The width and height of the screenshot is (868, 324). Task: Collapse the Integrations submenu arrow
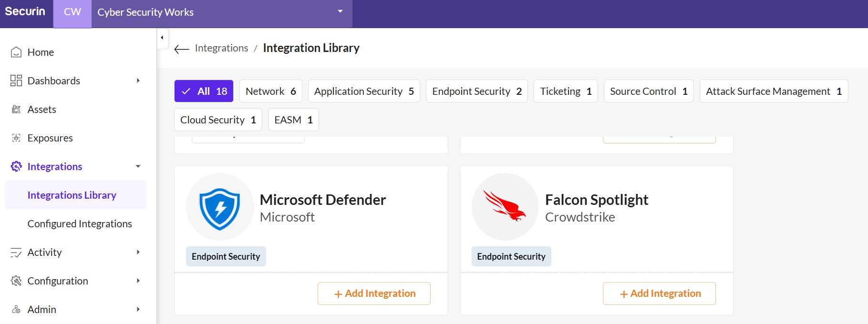[138, 166]
